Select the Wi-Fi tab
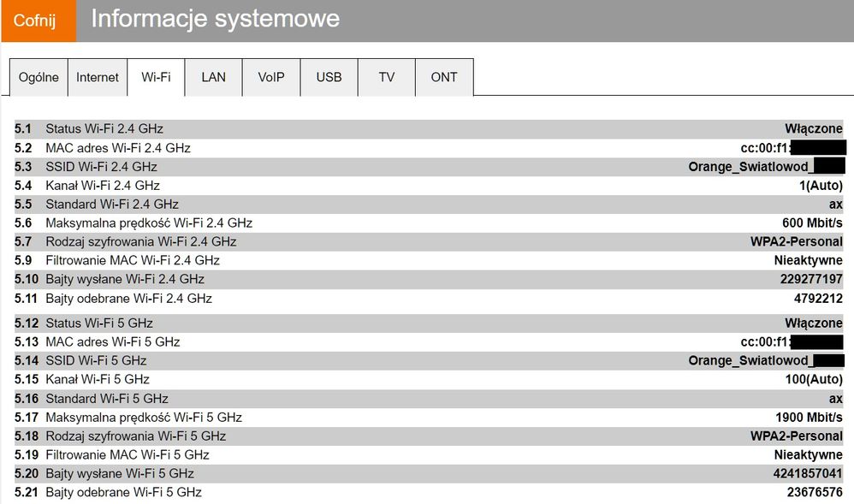Screen dimensions: 854x504 pos(156,77)
